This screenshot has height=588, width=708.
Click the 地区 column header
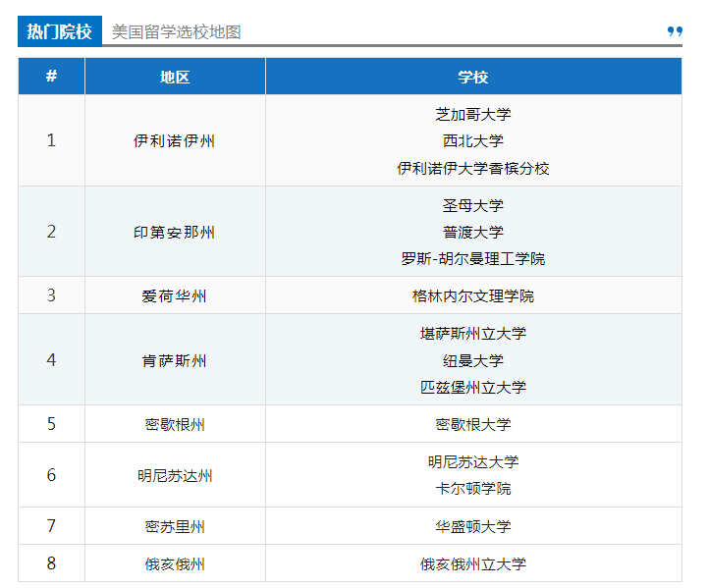(175, 76)
